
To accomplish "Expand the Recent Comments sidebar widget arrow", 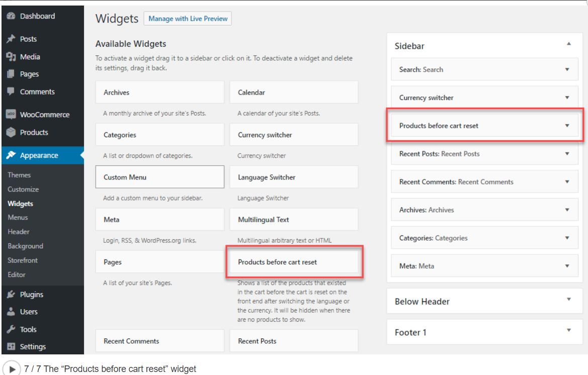I will tap(567, 181).
